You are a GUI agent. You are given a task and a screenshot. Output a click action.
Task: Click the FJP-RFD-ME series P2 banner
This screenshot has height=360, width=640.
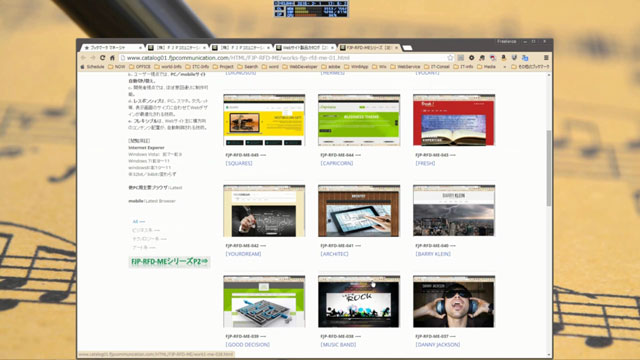(x=169, y=262)
